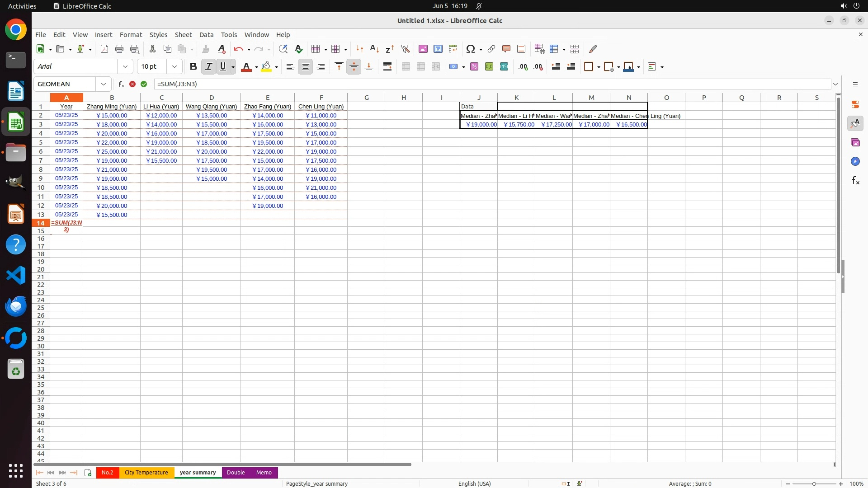Click the Special Character omega icon
Viewport: 868px width, 488px height.
(x=470, y=49)
